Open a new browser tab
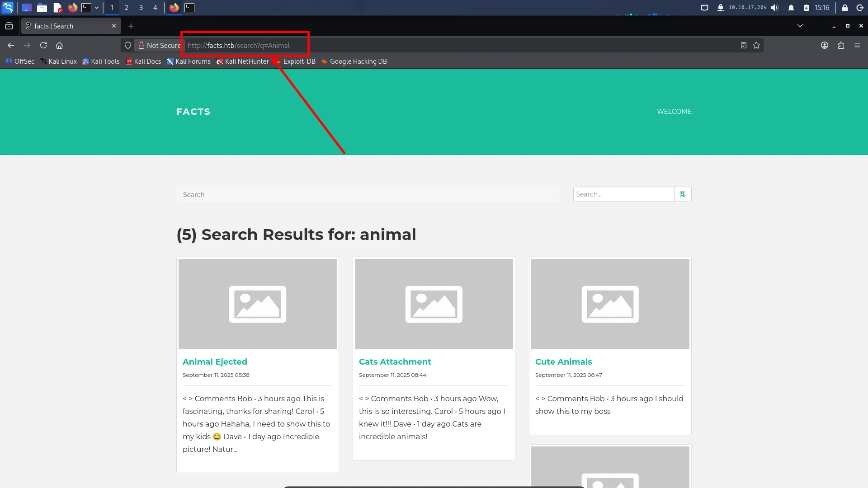The height and width of the screenshot is (488, 868). click(x=131, y=26)
